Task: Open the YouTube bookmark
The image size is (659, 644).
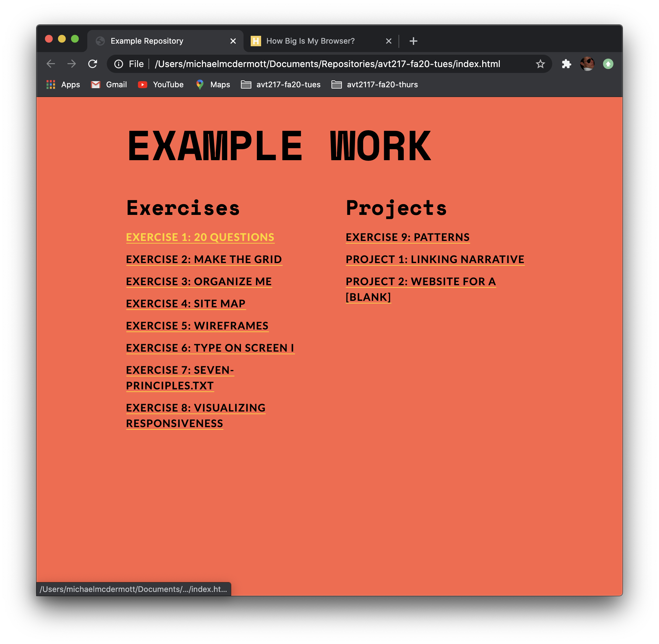Action: click(161, 85)
